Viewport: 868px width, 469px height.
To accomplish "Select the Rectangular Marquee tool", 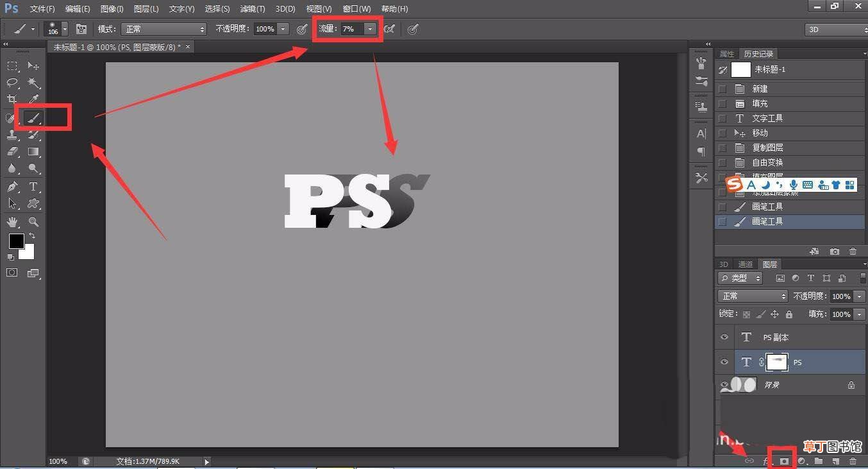I will (x=12, y=65).
